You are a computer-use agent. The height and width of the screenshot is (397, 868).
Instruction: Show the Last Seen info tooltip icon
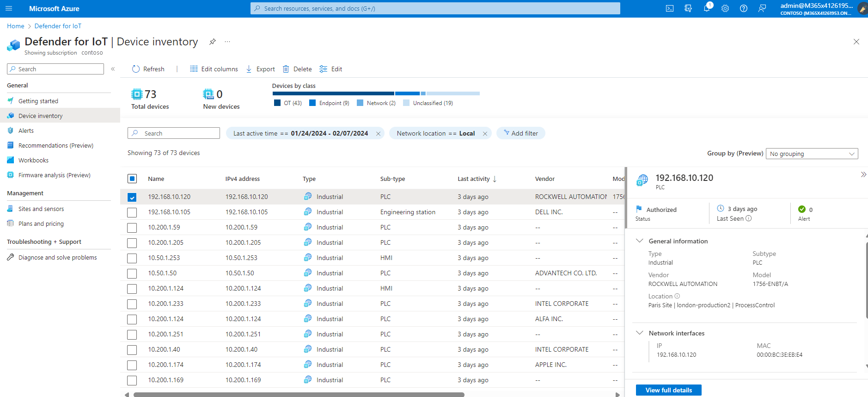pos(749,218)
